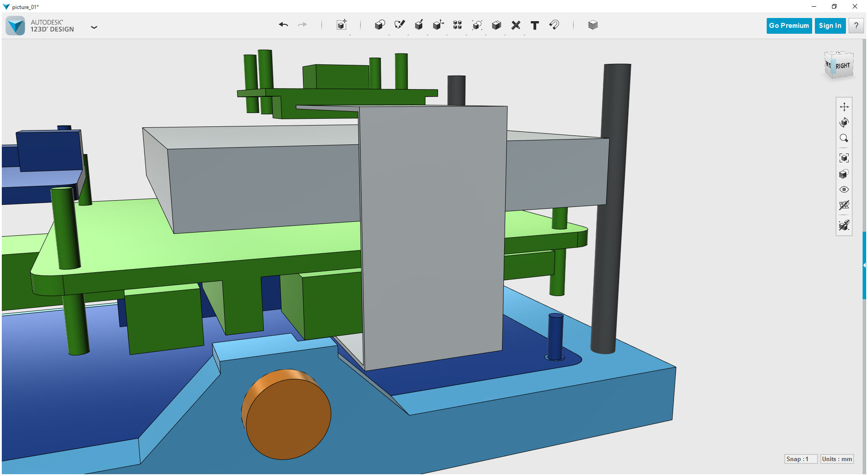Image resolution: width=868 pixels, height=476 pixels.
Task: Select the Measure tool
Action: [516, 26]
